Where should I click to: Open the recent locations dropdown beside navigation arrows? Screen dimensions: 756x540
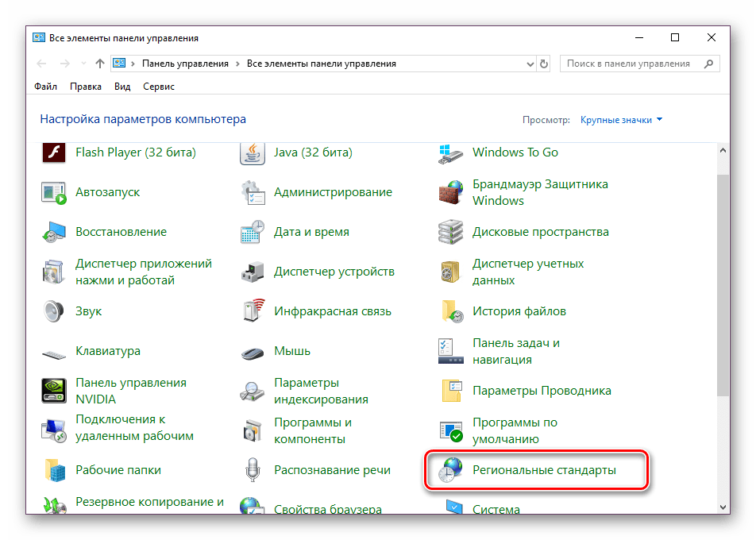click(x=83, y=64)
